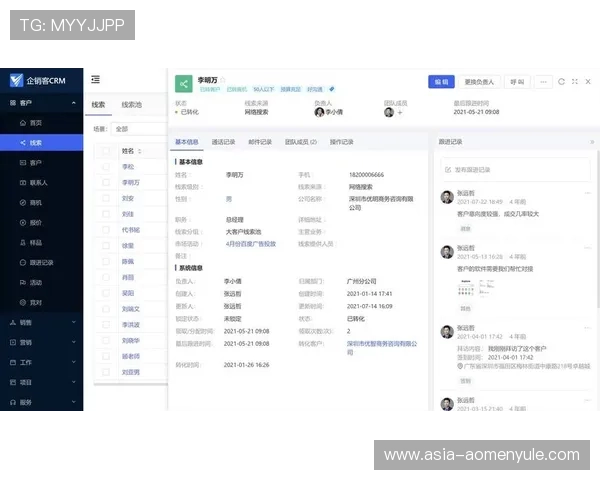Collapse the 跟进记录 side panel
Screen dimensions: 600x480
[x=592, y=142]
